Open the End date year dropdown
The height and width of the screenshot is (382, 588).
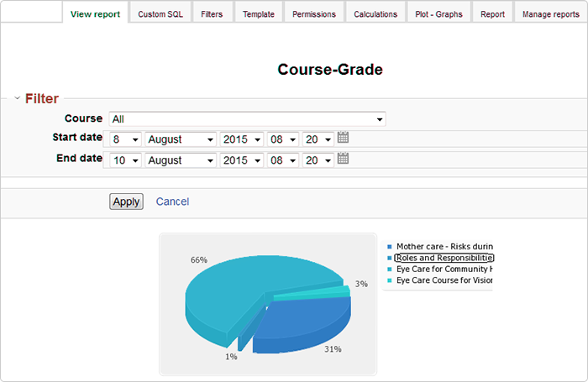pos(242,160)
